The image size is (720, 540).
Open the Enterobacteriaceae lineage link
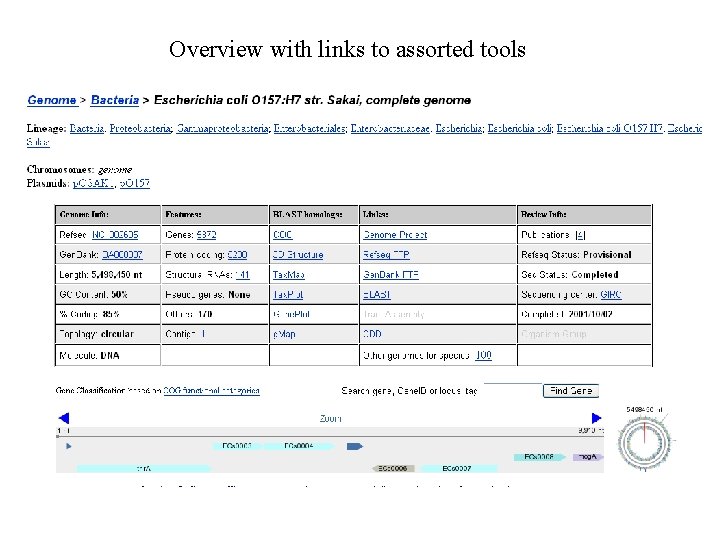[390, 129]
